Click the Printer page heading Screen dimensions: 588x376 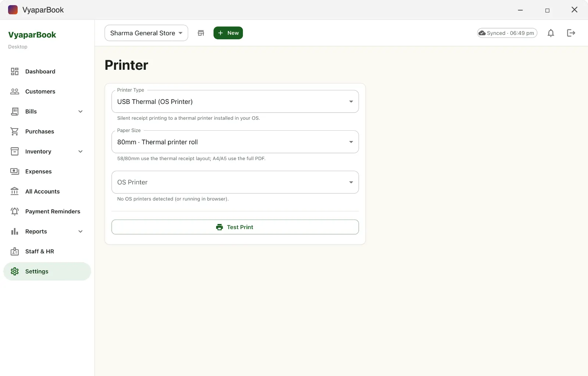click(126, 65)
